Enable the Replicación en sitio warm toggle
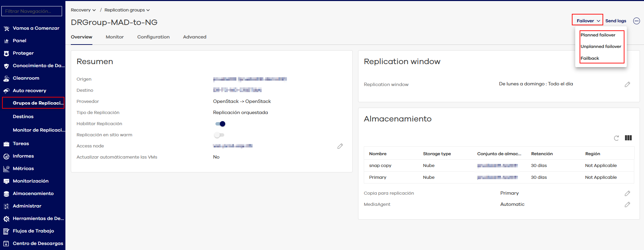644x250 pixels. [x=219, y=135]
